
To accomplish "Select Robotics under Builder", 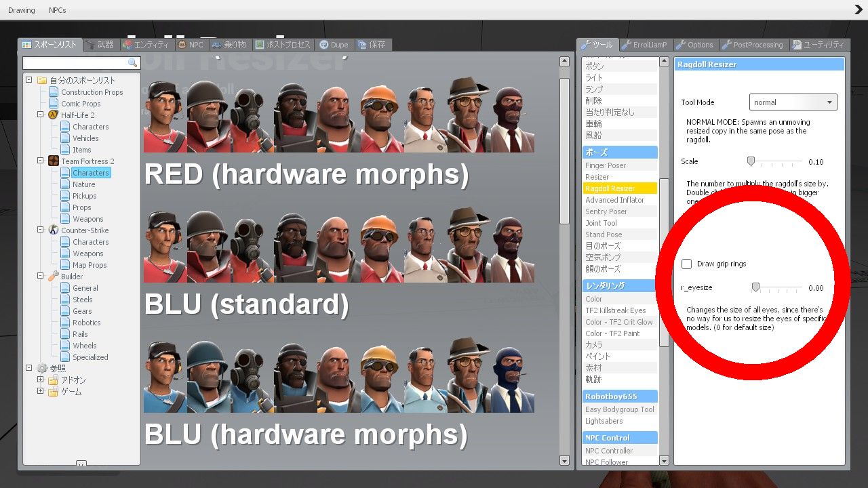I will 87,323.
